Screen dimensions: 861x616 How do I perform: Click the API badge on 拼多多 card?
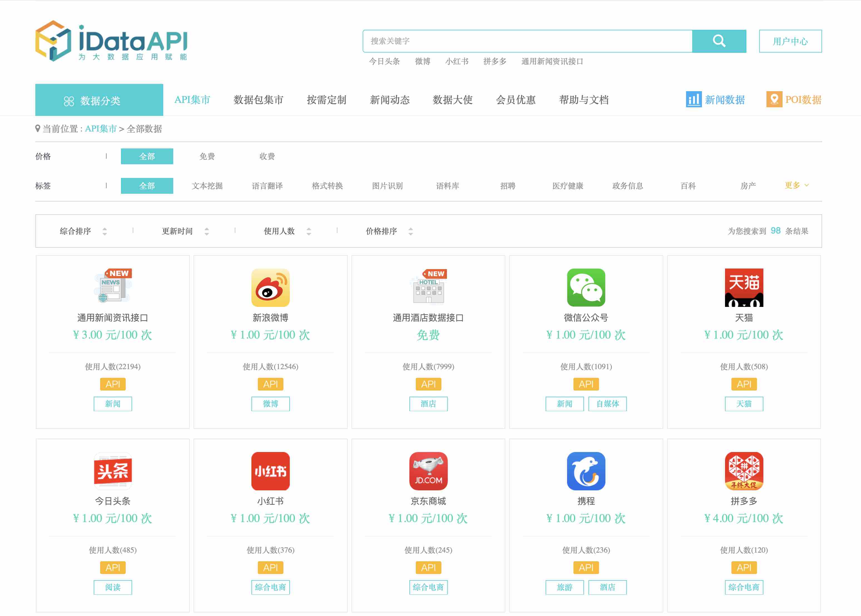pyautogui.click(x=744, y=567)
